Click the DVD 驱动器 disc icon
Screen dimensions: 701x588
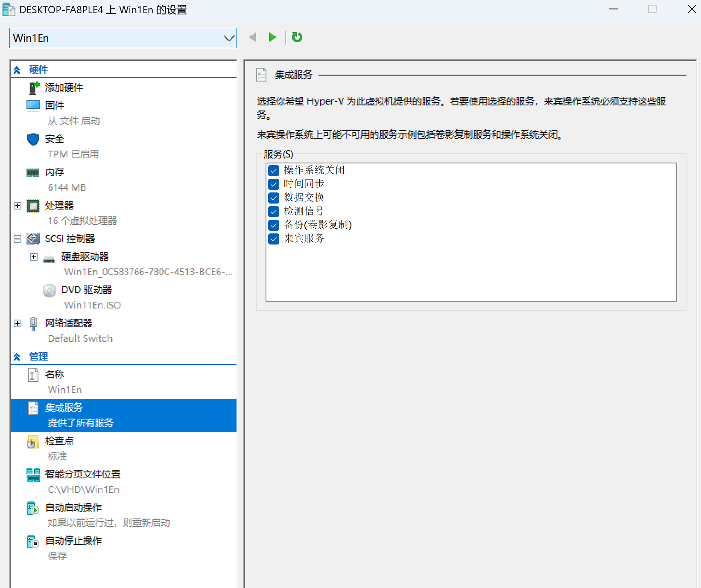click(x=50, y=291)
